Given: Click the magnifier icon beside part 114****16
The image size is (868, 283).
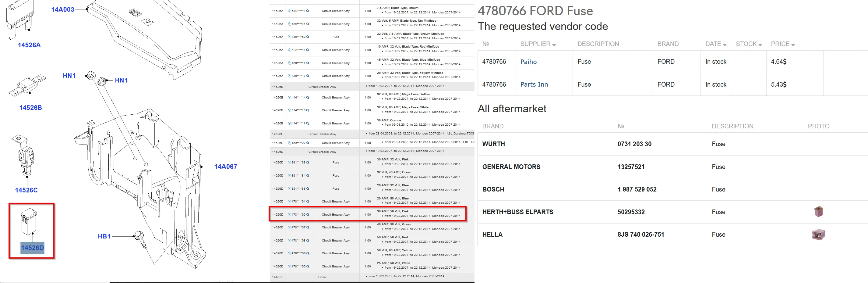Looking at the screenshot, I should click(x=308, y=110).
